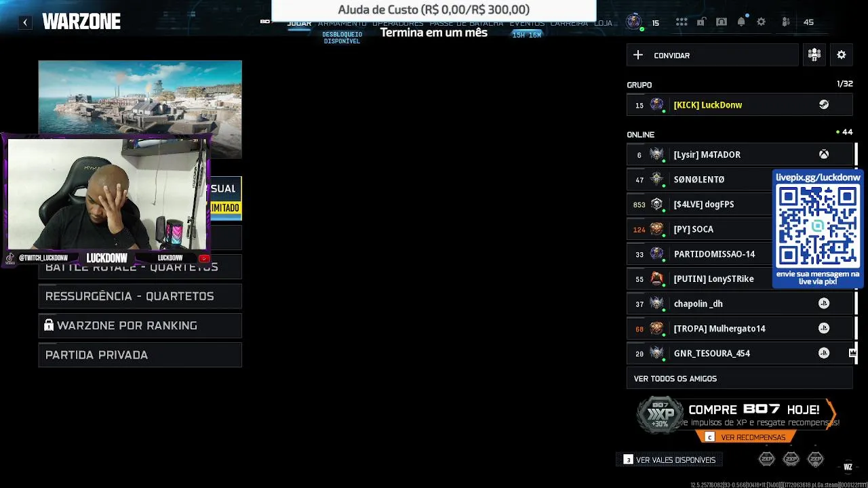The image size is (868, 488).
Task: Click the unlock padlock icon in top bar
Action: coord(701,22)
